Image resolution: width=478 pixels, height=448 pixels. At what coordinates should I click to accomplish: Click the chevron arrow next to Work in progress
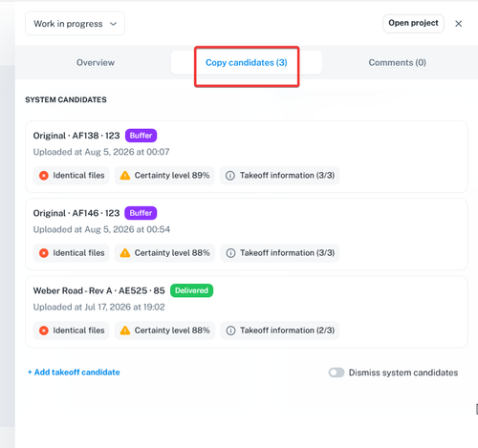pyautogui.click(x=113, y=24)
